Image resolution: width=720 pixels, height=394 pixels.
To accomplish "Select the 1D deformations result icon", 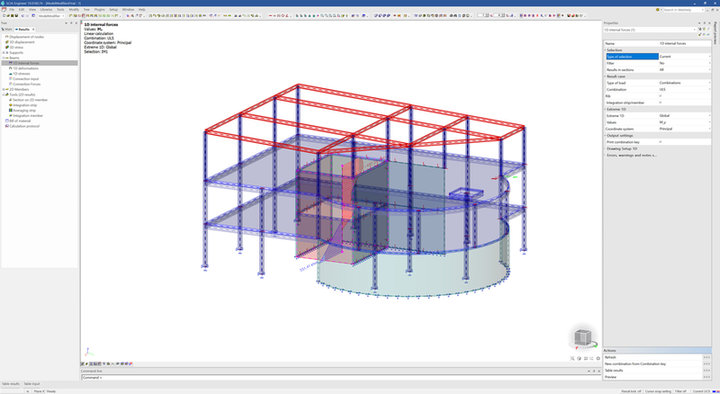I will [11, 68].
